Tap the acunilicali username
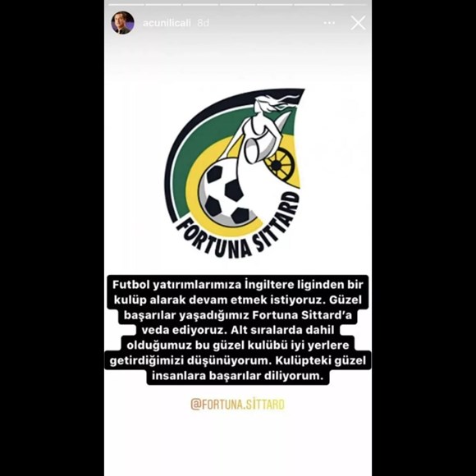 [x=167, y=23]
